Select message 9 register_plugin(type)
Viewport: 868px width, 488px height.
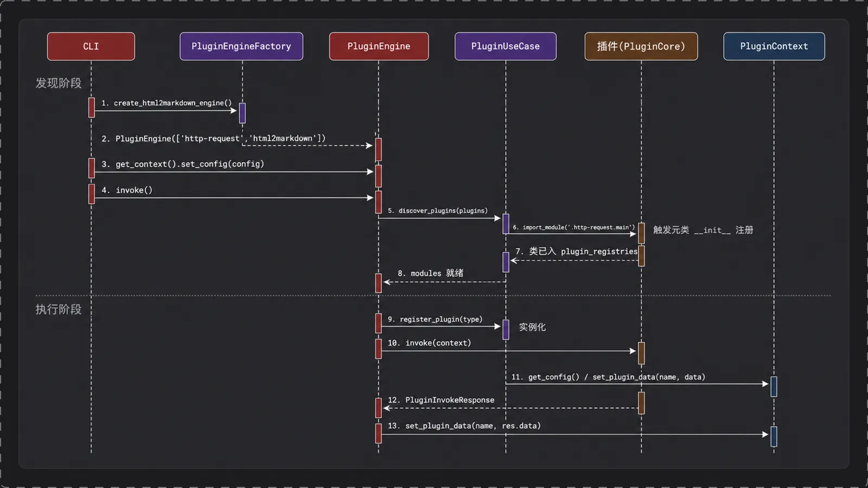tap(435, 319)
